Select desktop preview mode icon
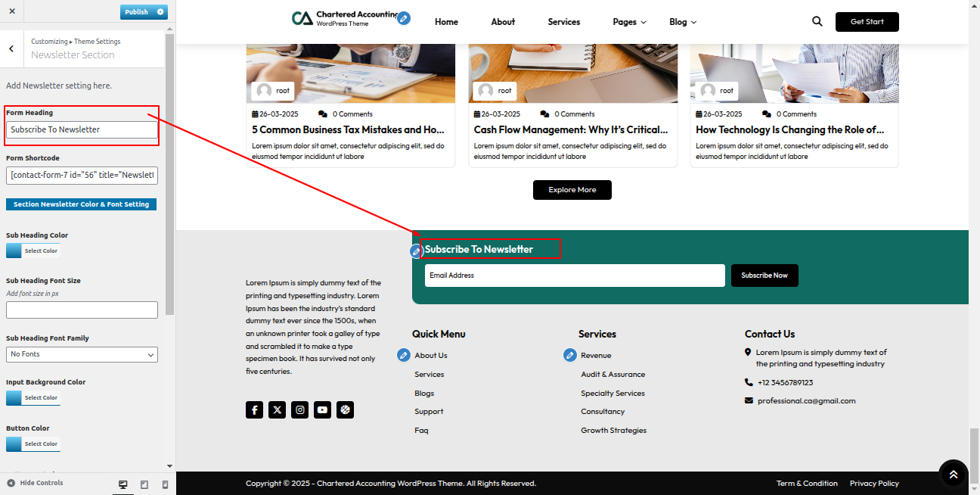This screenshot has height=495, width=980. click(x=123, y=484)
